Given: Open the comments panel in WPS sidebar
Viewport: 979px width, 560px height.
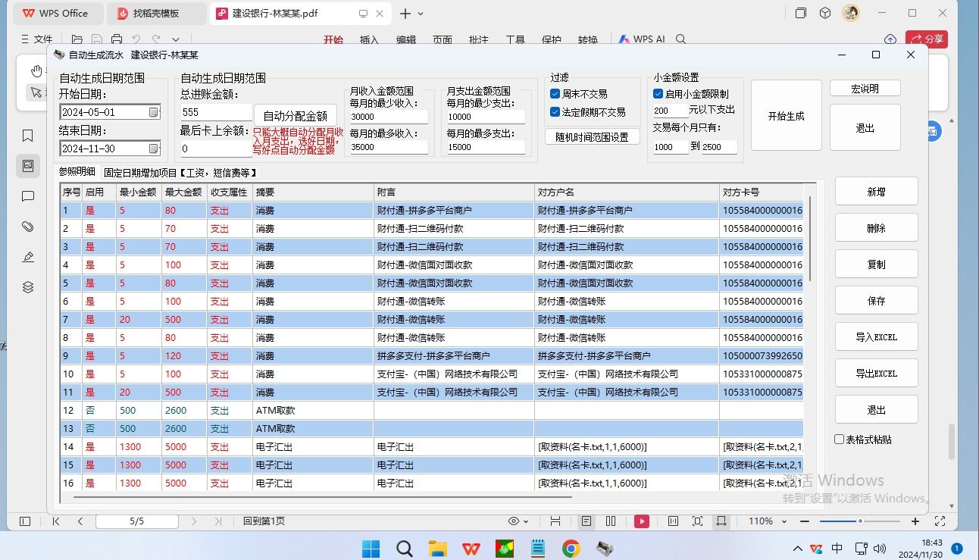Looking at the screenshot, I should [x=28, y=196].
